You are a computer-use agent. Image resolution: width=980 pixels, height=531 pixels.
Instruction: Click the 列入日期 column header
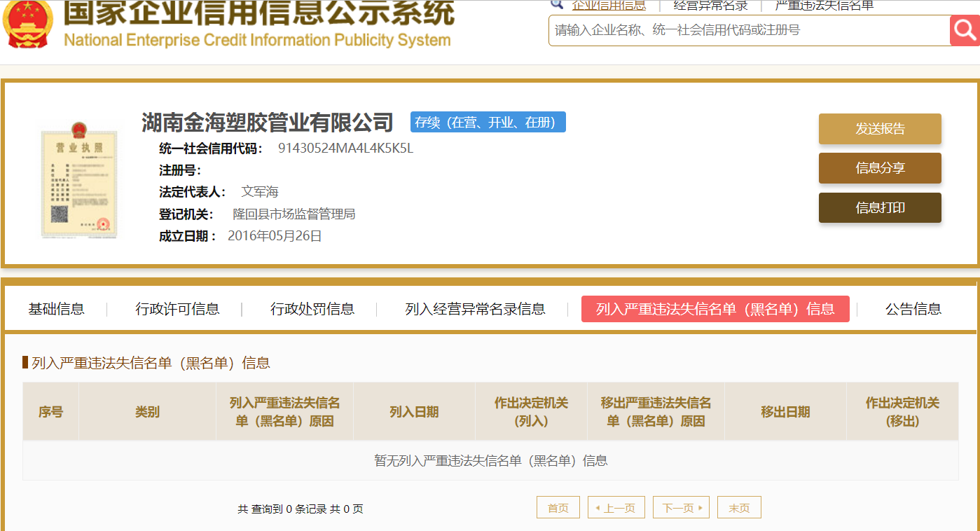click(414, 412)
